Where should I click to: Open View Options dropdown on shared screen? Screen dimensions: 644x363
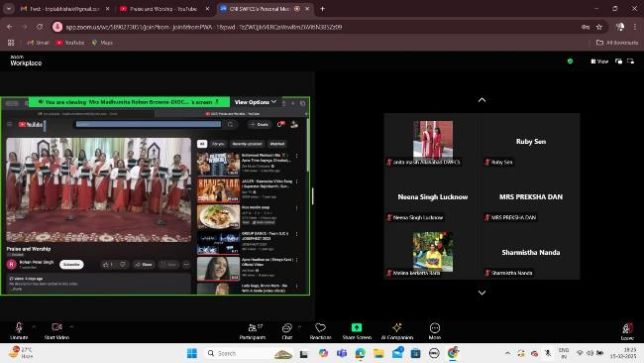[x=256, y=102]
